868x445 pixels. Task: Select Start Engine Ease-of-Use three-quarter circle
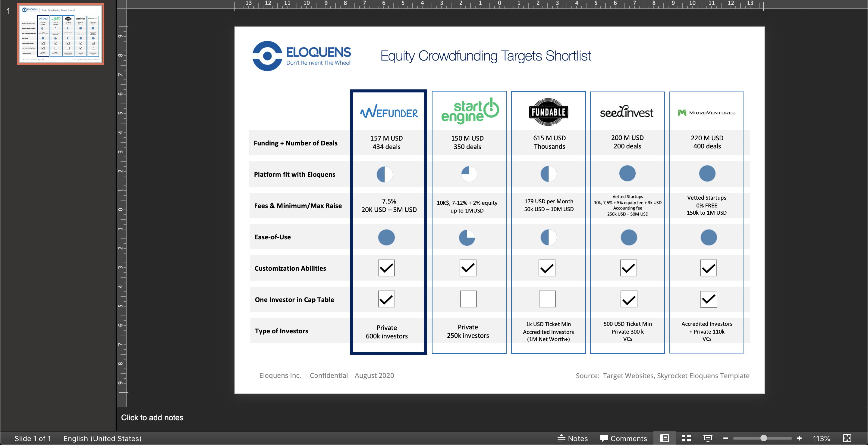click(x=467, y=238)
